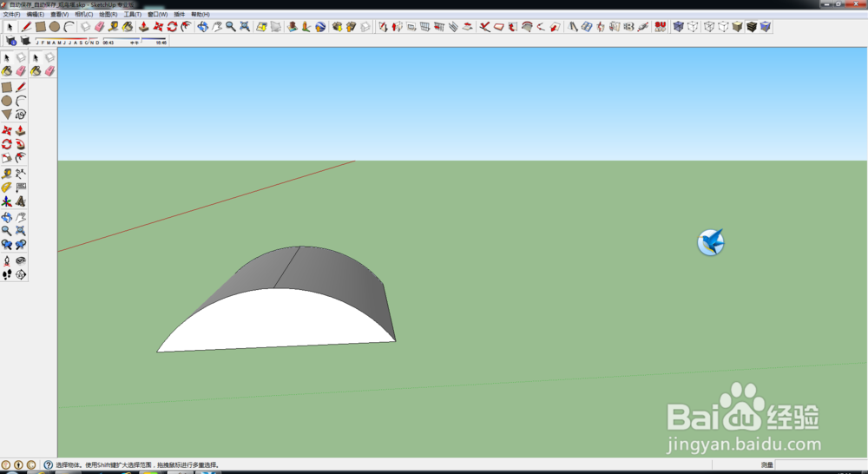The height and width of the screenshot is (474, 868).
Task: Open the 相机(C) menu
Action: [83, 15]
